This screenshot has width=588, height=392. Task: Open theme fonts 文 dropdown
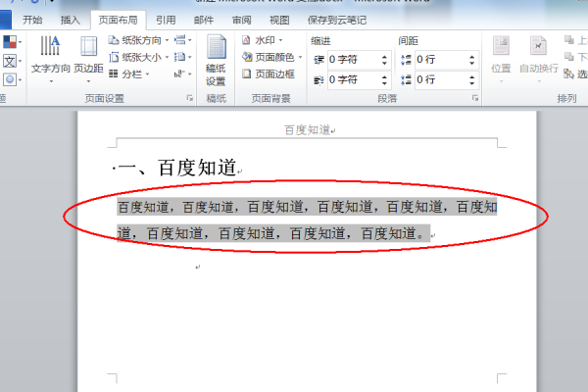12,61
